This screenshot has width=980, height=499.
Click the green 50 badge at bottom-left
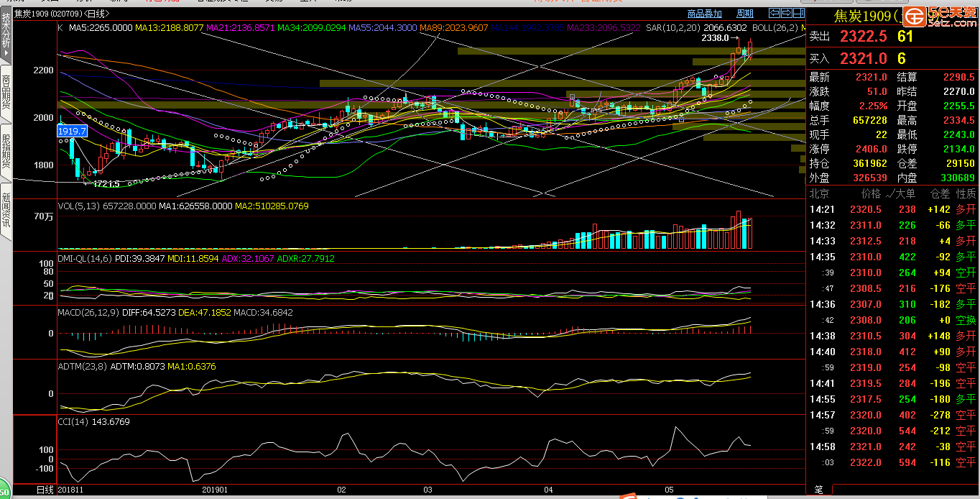tap(4, 492)
